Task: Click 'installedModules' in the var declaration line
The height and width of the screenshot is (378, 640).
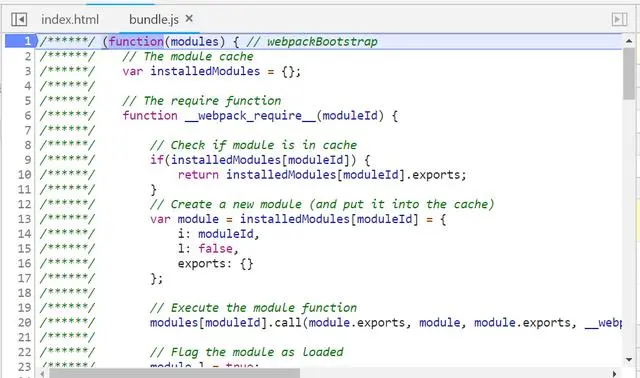Action: [205, 71]
